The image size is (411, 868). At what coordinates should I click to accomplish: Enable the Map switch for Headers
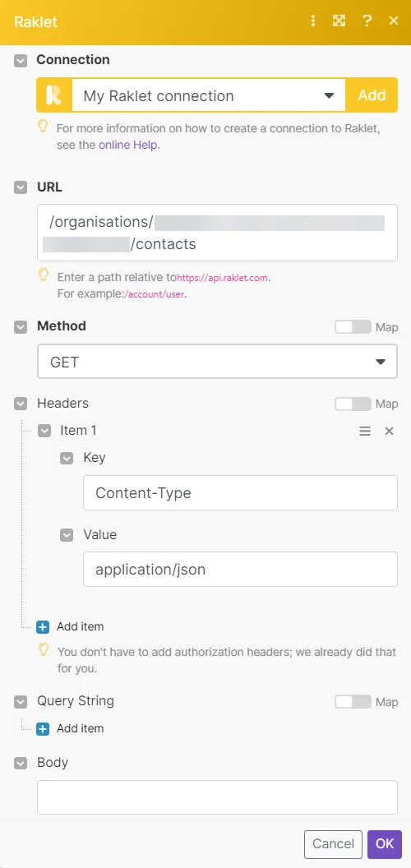click(x=353, y=404)
